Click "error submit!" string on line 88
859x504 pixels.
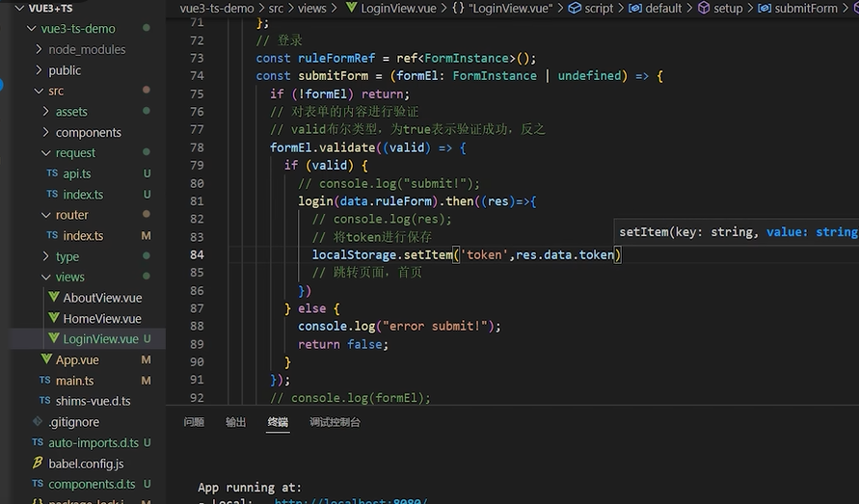[x=435, y=326]
